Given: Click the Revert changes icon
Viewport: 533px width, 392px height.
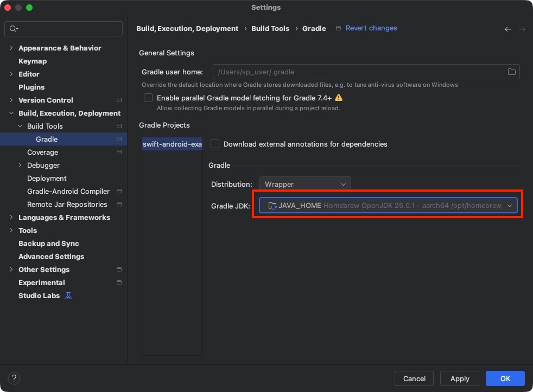Looking at the screenshot, I should pos(339,28).
